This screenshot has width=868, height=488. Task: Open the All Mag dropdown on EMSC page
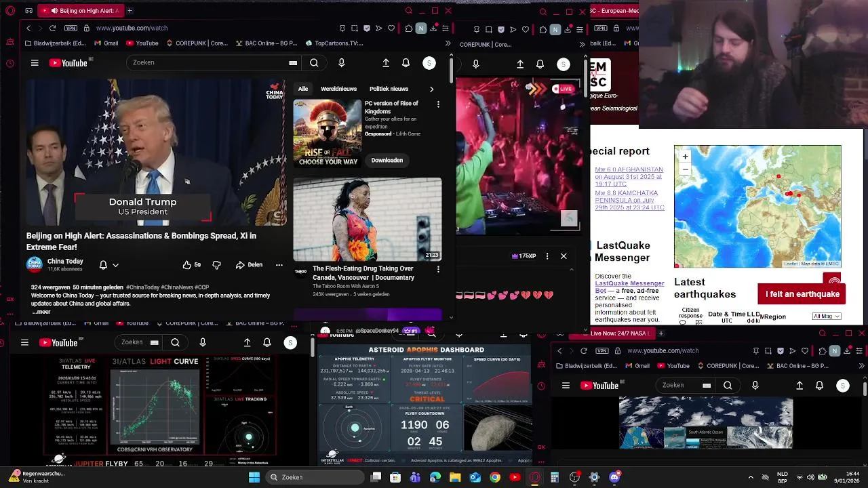click(827, 317)
